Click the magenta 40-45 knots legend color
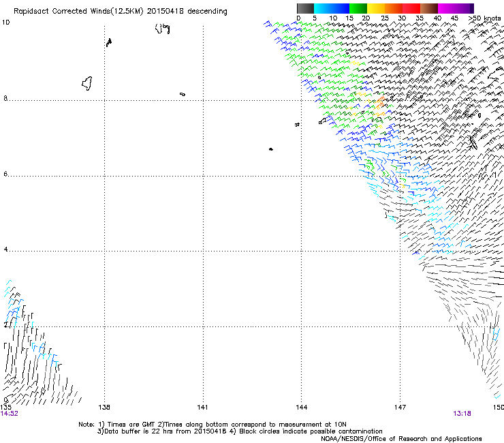The image size is (504, 443). [447, 8]
